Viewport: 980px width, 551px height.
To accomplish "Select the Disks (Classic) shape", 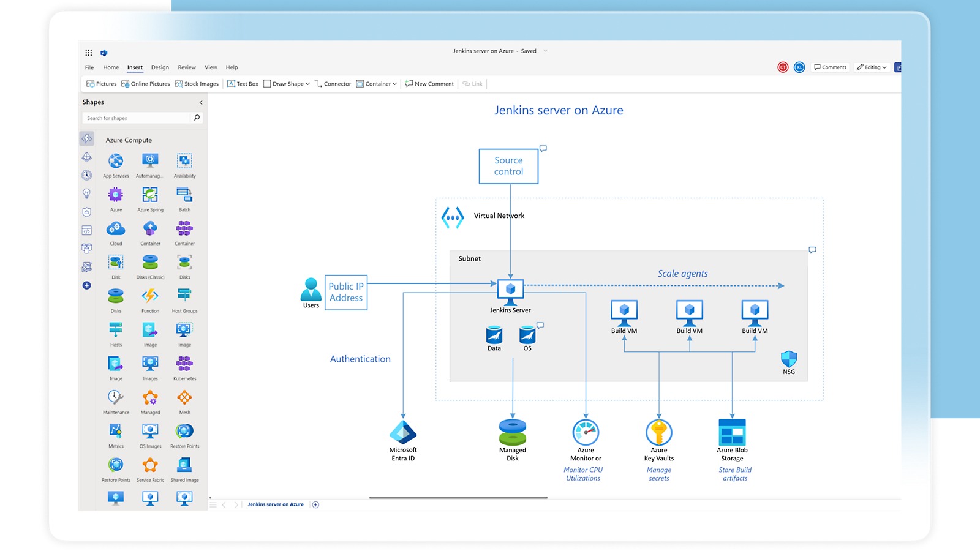I will pos(150,267).
